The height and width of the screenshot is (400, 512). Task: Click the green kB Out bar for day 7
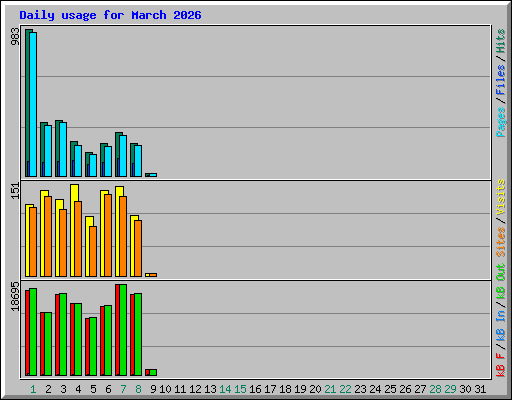(123, 330)
